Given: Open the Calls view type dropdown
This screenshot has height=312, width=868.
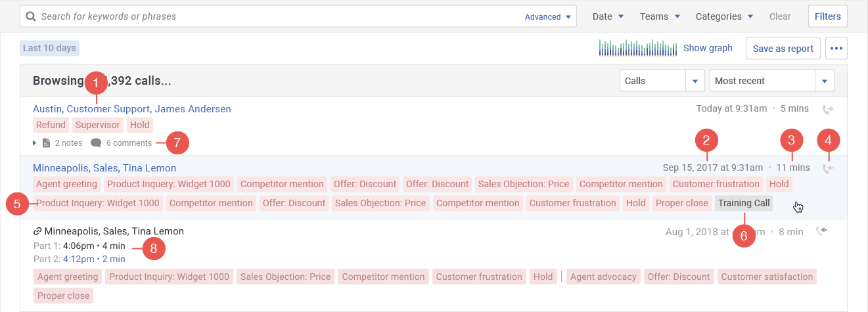Looking at the screenshot, I should pyautogui.click(x=695, y=81).
